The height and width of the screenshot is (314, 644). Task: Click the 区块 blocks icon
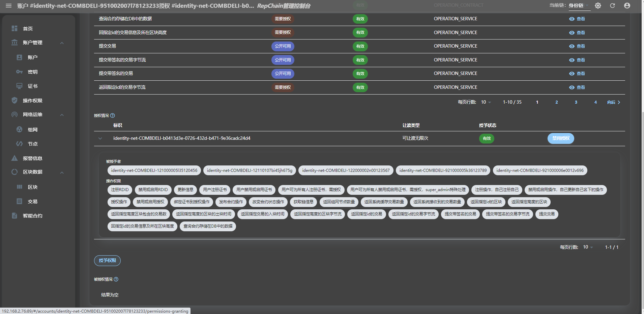[x=20, y=187]
